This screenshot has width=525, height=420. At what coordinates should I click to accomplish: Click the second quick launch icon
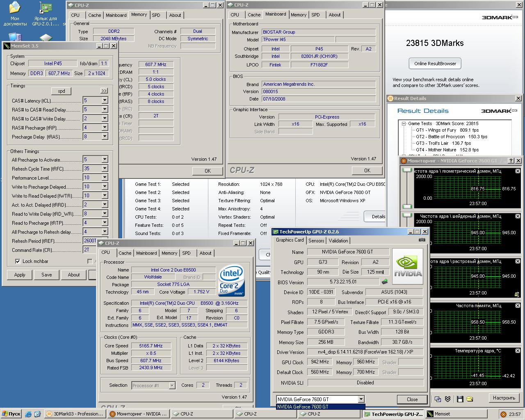pyautogui.click(x=37, y=414)
